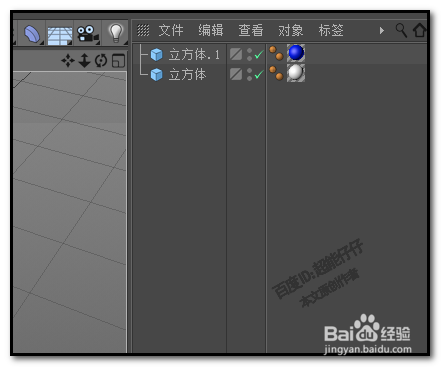Click the cube icon of 立方体
Image resolution: width=441 pixels, height=367 pixels.
[x=156, y=74]
